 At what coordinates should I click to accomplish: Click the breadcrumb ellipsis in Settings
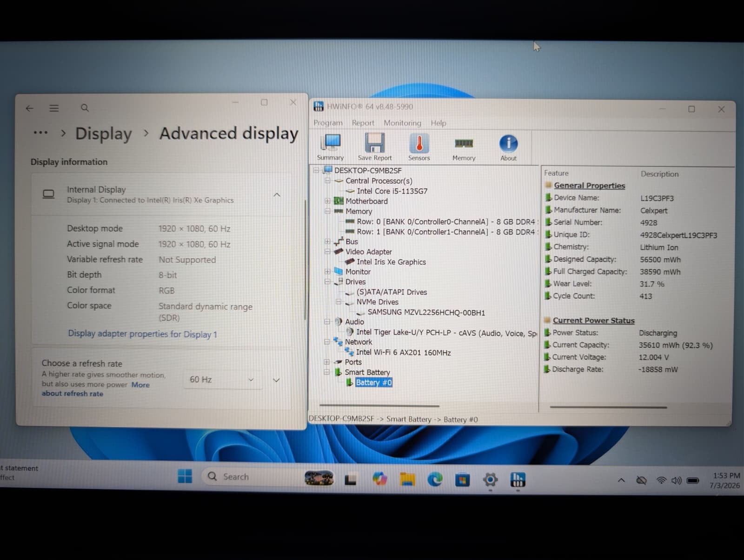tap(40, 133)
